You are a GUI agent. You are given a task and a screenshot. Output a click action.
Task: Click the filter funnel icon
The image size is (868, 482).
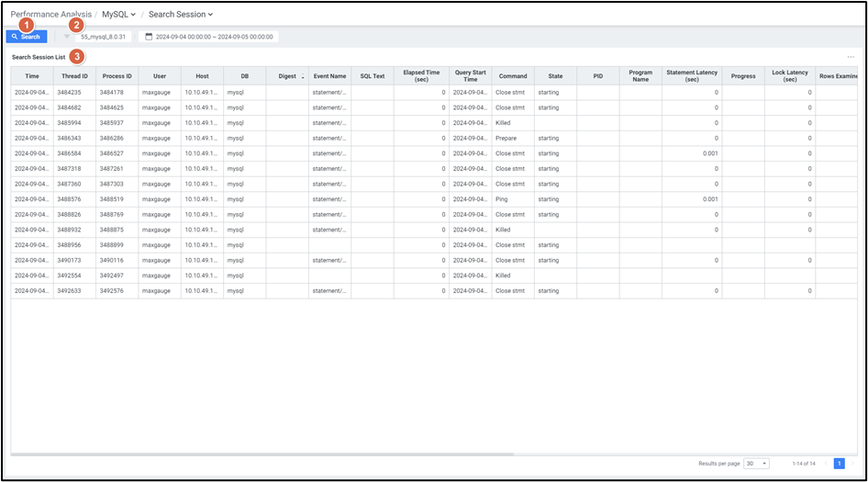(67, 37)
